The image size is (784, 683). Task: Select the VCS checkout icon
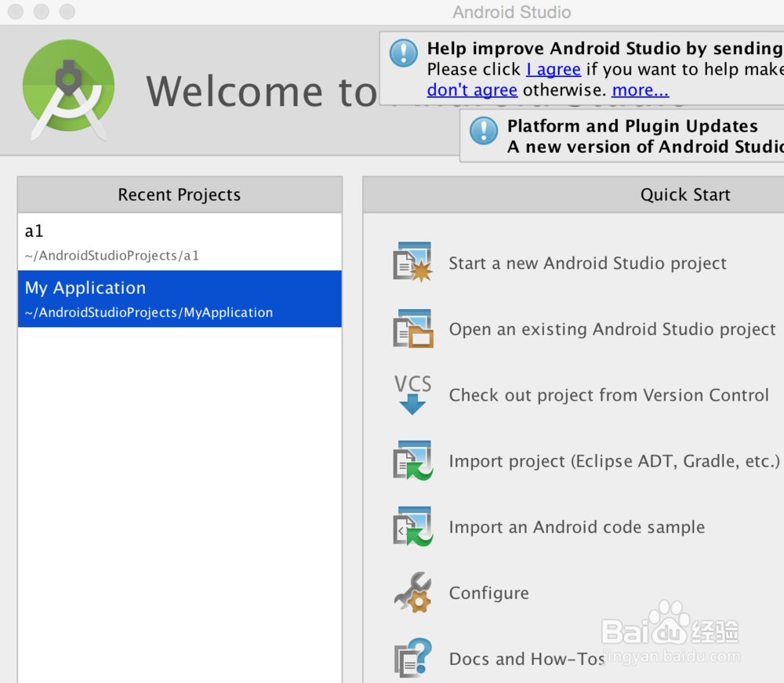pyautogui.click(x=412, y=394)
